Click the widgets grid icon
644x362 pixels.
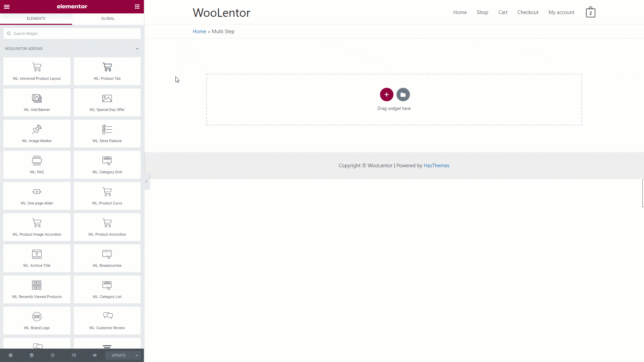[137, 7]
